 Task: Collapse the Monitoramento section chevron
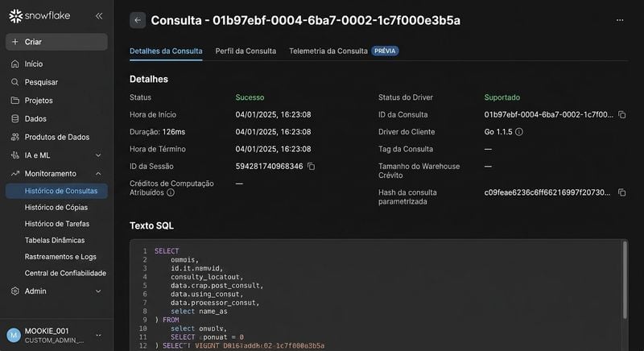click(98, 174)
